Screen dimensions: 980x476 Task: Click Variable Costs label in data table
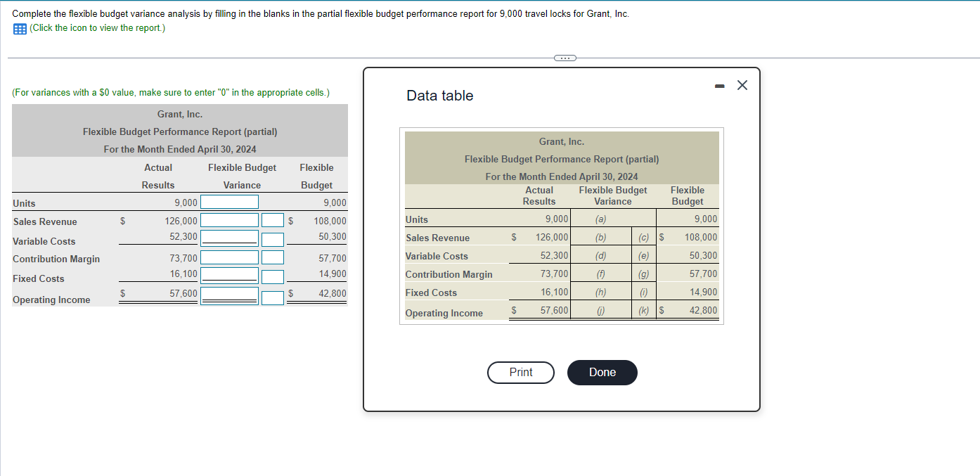pos(437,257)
